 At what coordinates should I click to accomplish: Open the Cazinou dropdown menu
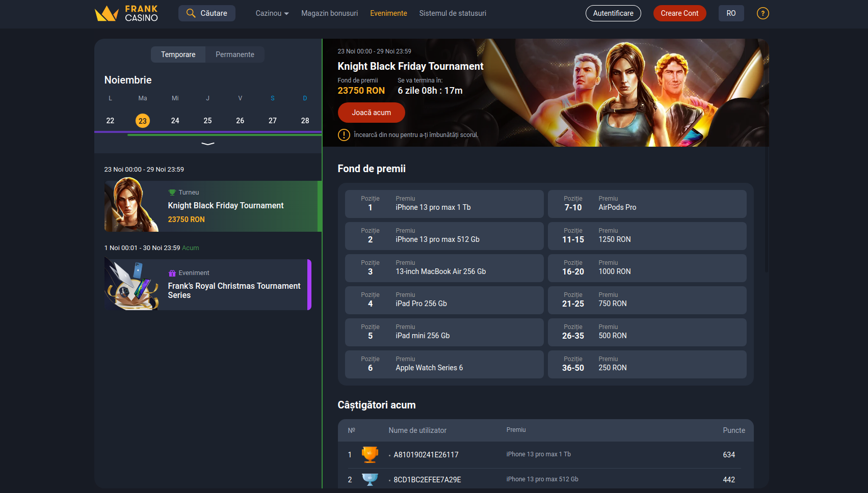pyautogui.click(x=272, y=13)
